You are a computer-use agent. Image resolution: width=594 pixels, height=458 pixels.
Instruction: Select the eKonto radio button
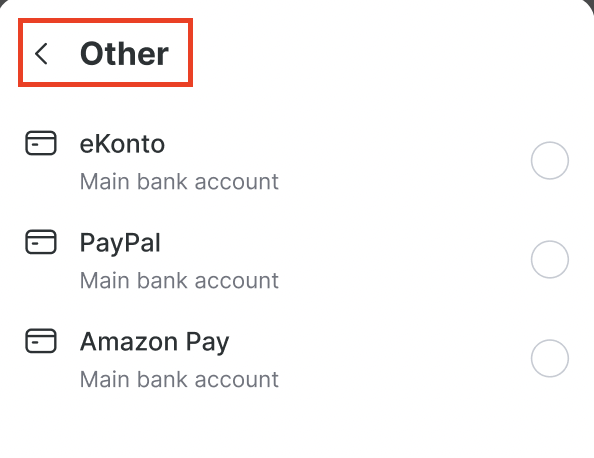550,160
